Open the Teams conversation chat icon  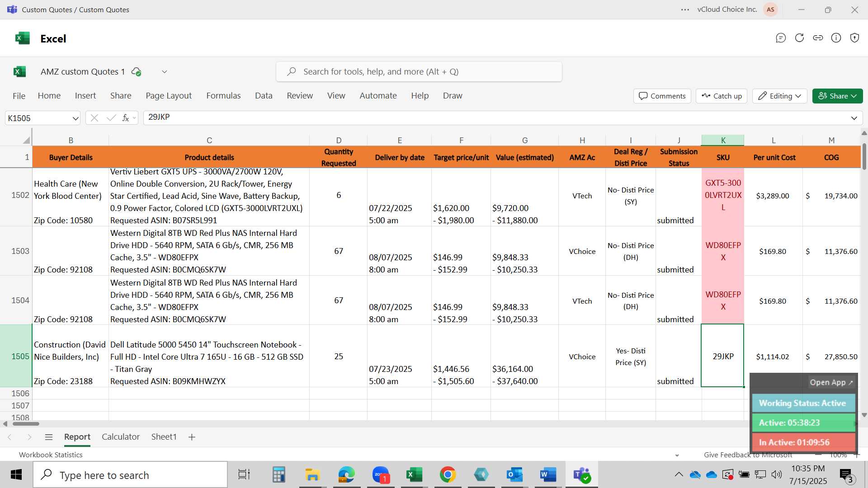[781, 38]
